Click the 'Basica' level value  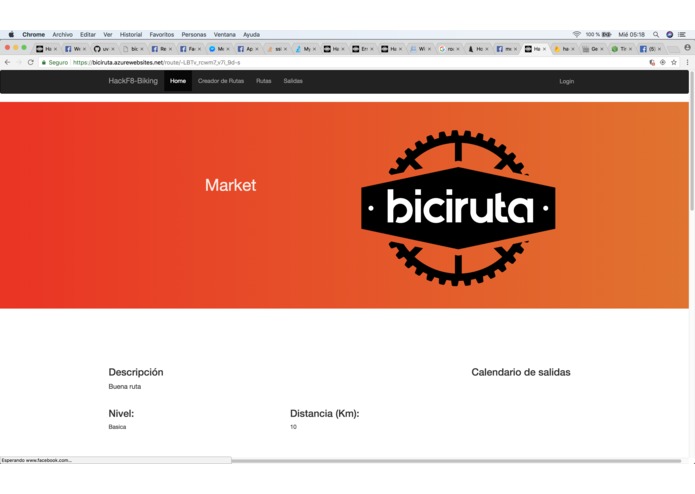pos(117,427)
